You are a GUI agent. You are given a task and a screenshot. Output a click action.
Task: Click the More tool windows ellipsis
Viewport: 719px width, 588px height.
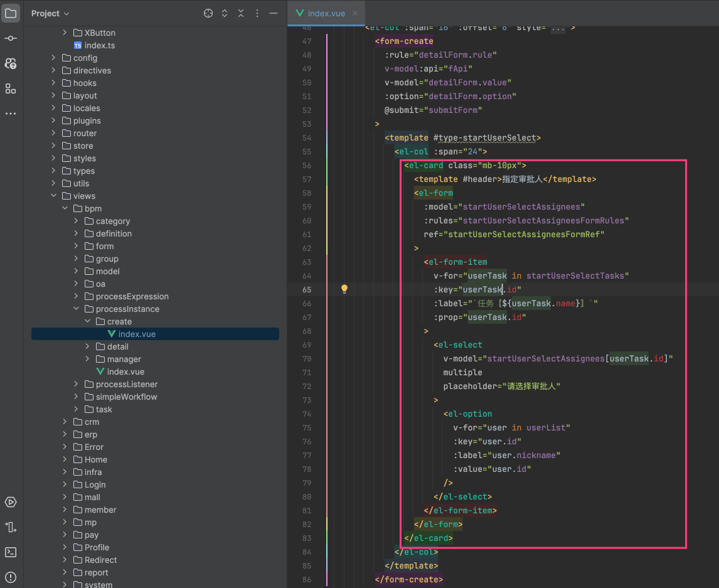(11, 114)
